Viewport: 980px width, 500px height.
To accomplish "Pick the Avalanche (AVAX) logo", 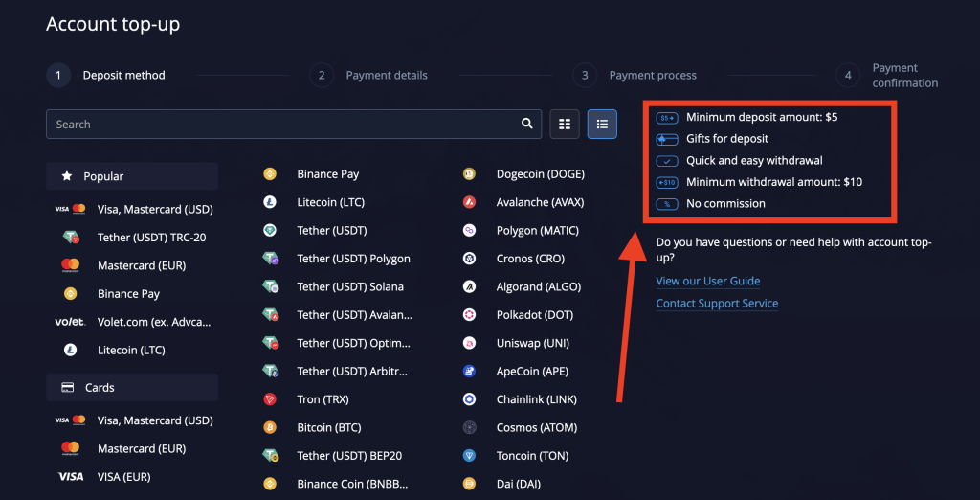I will point(469,202).
